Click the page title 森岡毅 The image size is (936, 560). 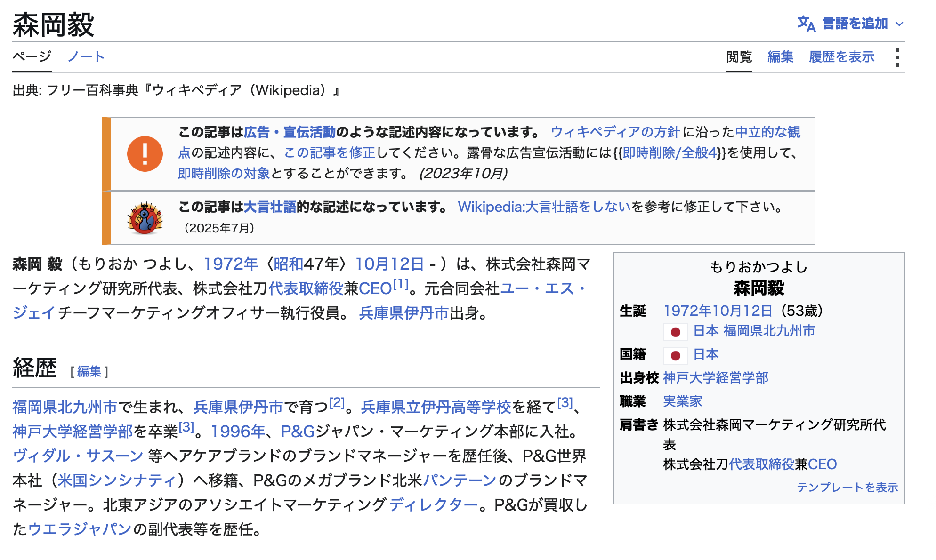(54, 24)
